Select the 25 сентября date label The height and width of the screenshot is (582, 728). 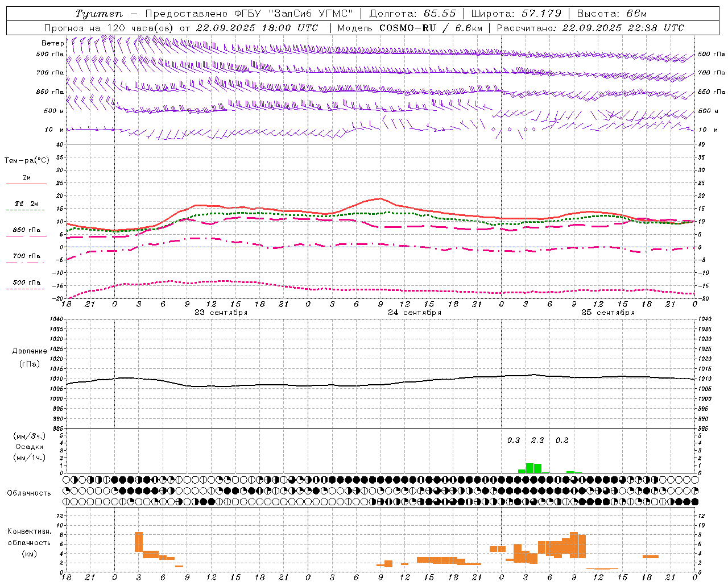pos(608,312)
